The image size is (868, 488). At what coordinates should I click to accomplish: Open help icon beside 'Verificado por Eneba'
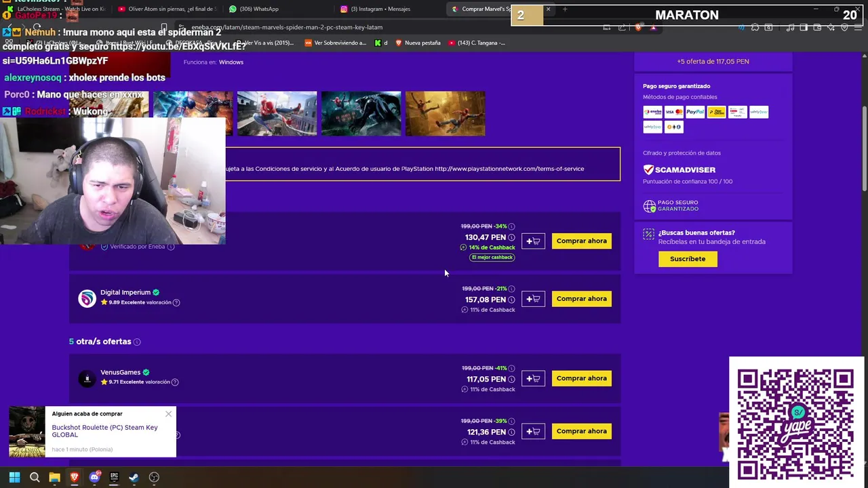pyautogui.click(x=171, y=247)
